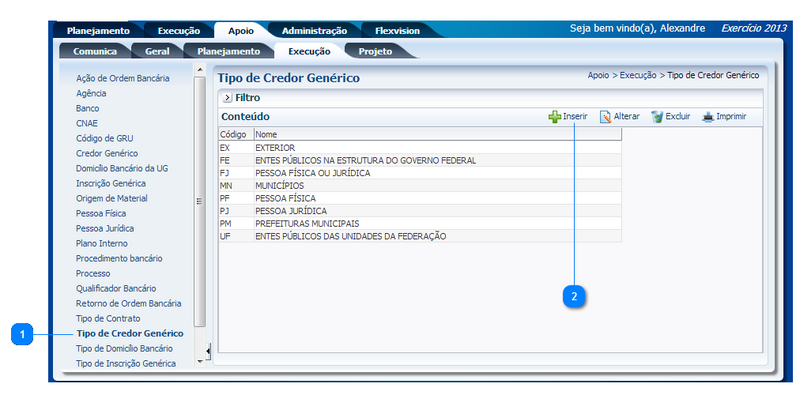Click the green plus Inserir icon

[x=555, y=117]
